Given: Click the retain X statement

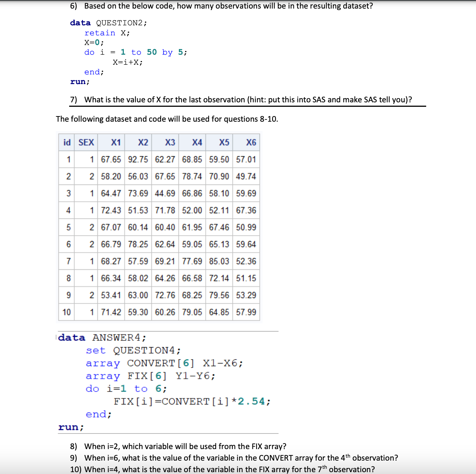Looking at the screenshot, I should (107, 33).
